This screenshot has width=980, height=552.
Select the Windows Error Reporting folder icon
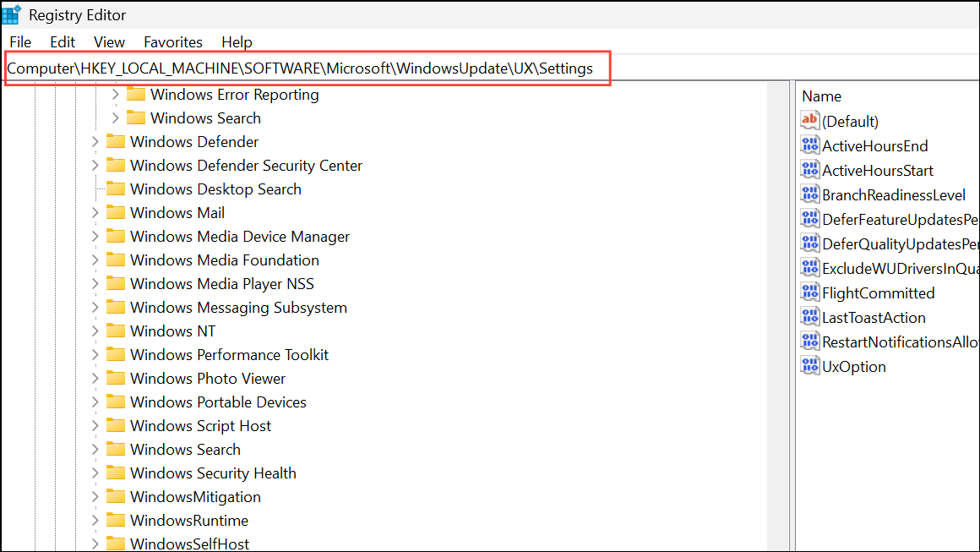click(x=136, y=95)
